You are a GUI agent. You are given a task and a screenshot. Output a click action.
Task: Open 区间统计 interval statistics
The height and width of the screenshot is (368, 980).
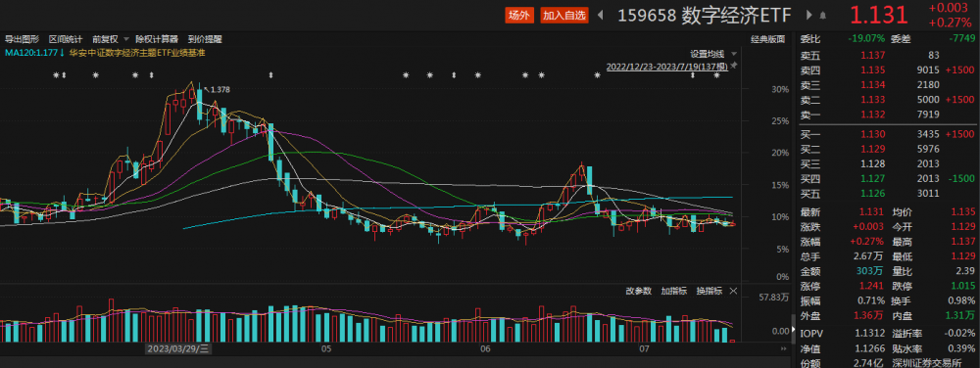[66, 39]
